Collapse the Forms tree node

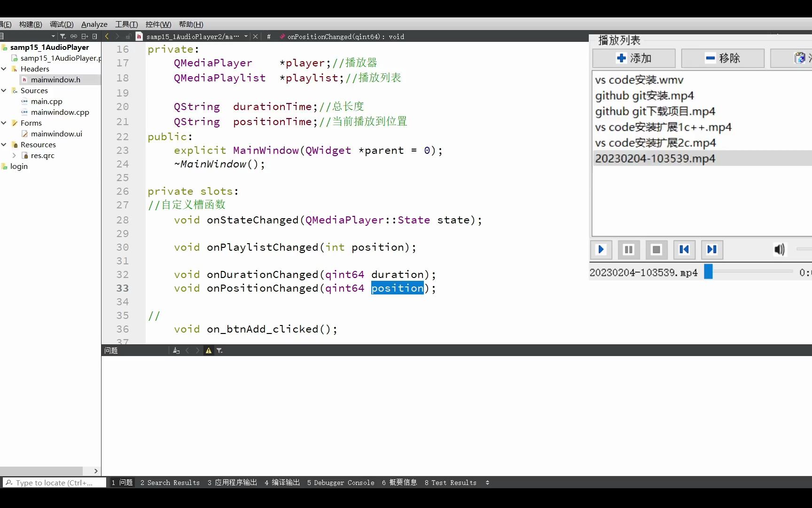tap(4, 123)
